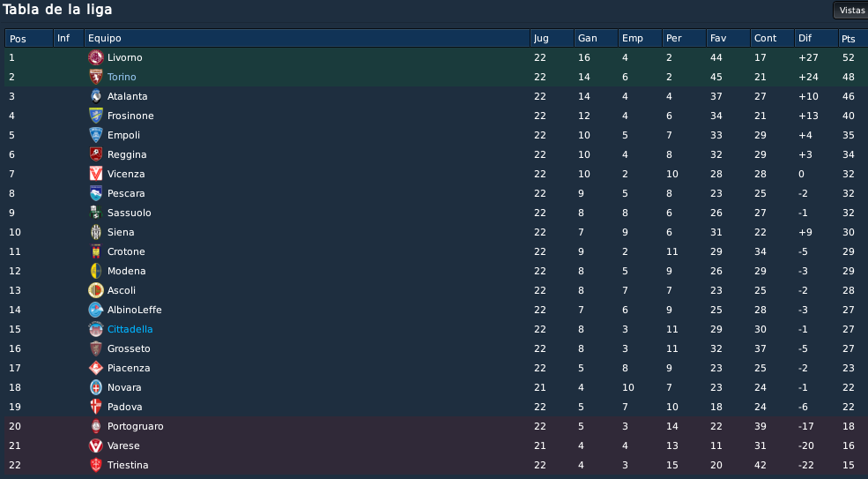The image size is (868, 479).
Task: Click the Torino club badge
Action: click(x=96, y=77)
